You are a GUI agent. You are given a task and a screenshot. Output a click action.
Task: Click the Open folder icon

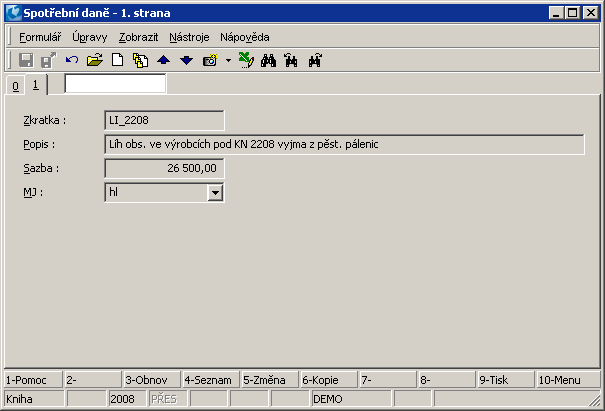coord(95,60)
